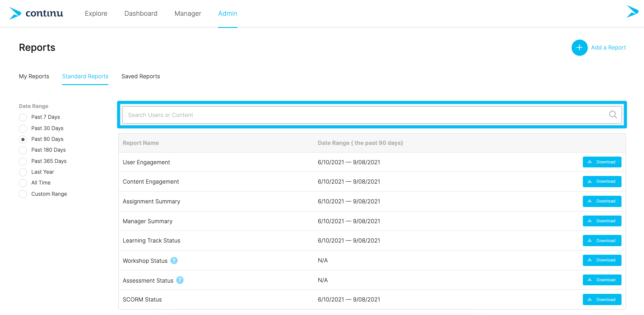Image resolution: width=644 pixels, height=315 pixels.
Task: Select the Custom Range radio button
Action: coord(23,194)
